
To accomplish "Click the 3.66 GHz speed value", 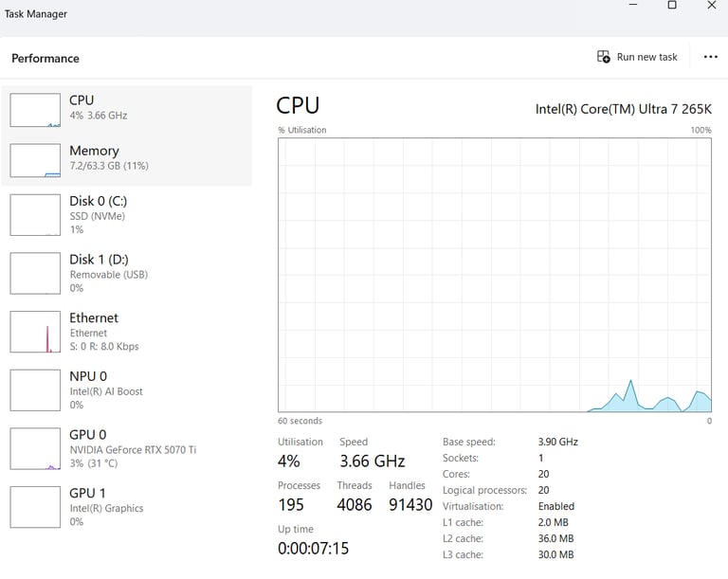I will [x=373, y=461].
